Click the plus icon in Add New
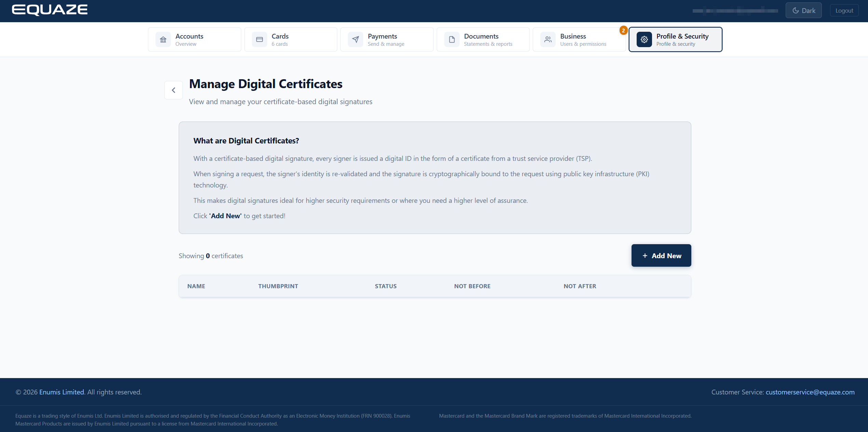 pyautogui.click(x=645, y=256)
